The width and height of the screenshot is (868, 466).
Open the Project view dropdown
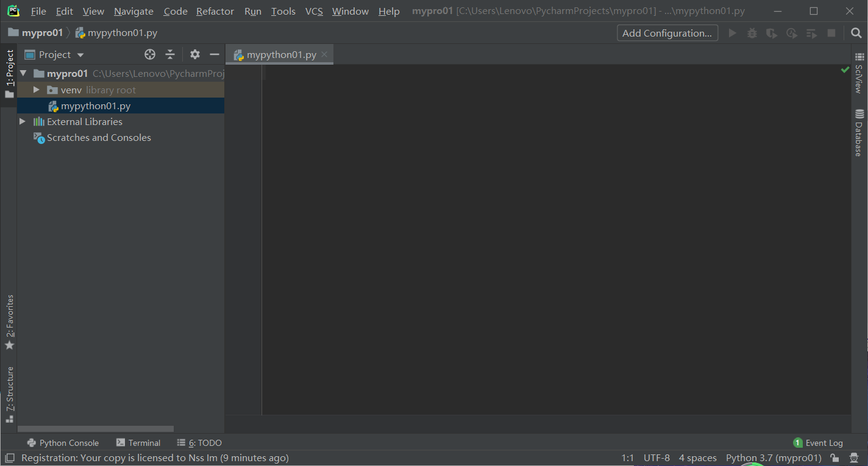[x=55, y=54]
